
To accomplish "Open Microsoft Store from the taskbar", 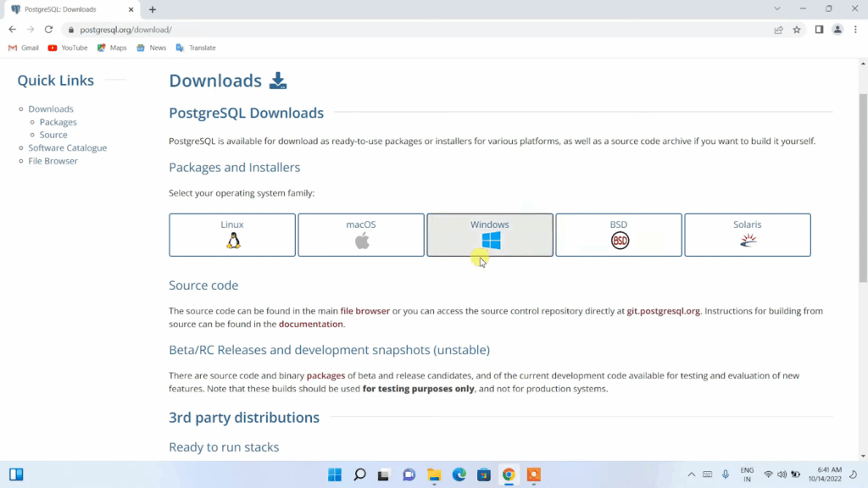I will pos(484,474).
